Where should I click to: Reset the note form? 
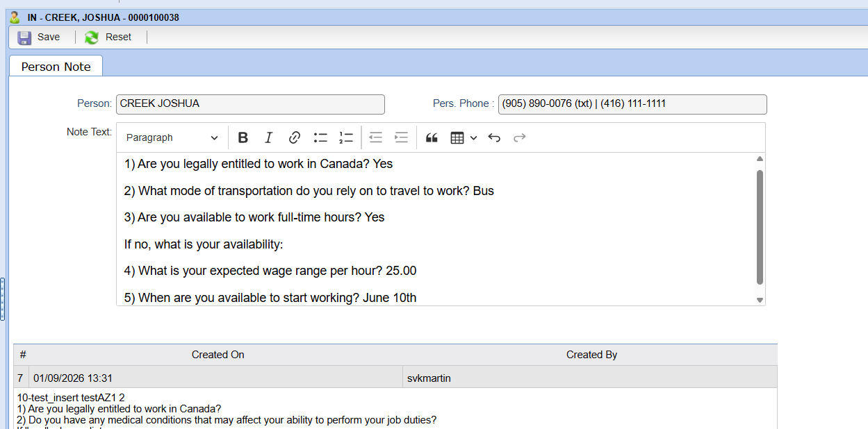click(108, 37)
